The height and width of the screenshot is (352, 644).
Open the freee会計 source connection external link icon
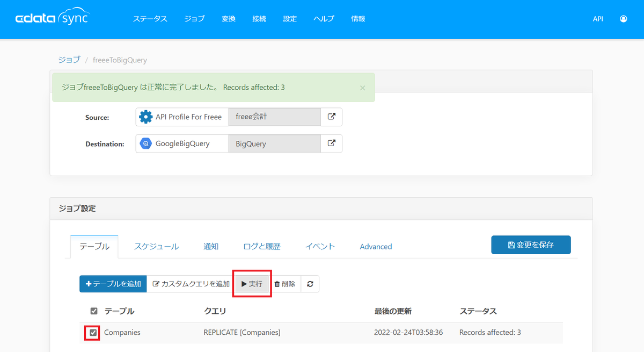click(x=332, y=117)
